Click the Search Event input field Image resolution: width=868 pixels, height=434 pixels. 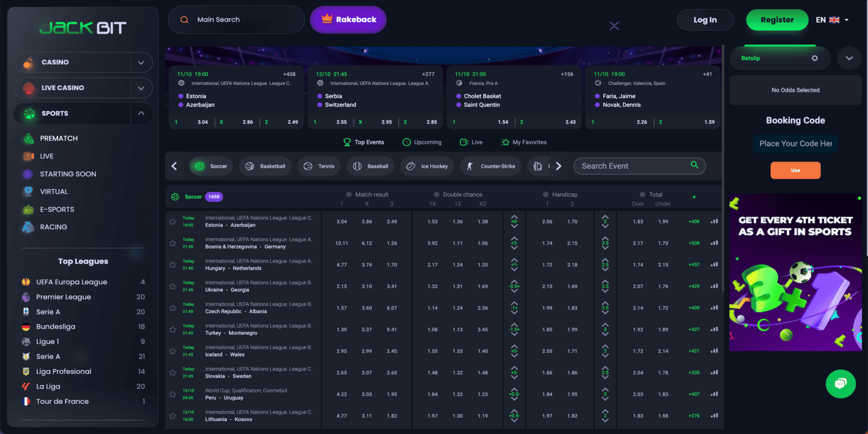pyautogui.click(x=640, y=166)
